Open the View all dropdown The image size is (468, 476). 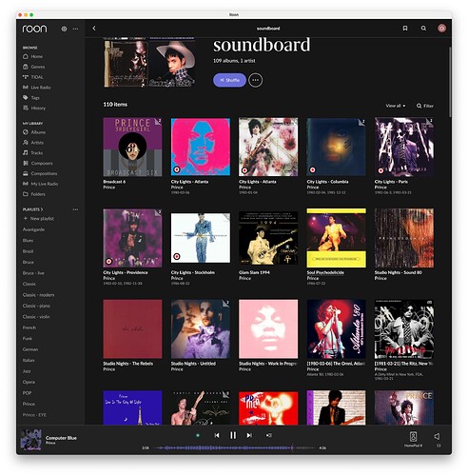click(396, 106)
